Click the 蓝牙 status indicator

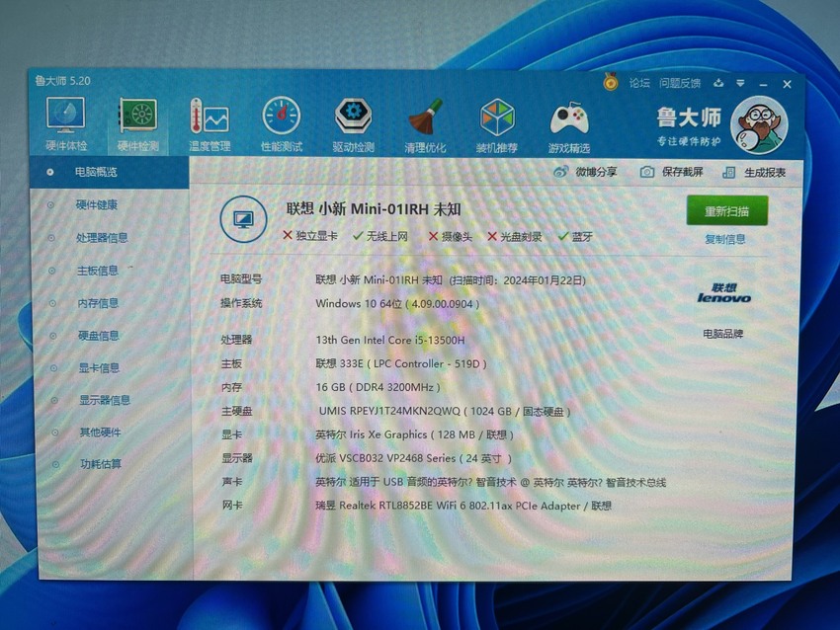click(x=575, y=237)
